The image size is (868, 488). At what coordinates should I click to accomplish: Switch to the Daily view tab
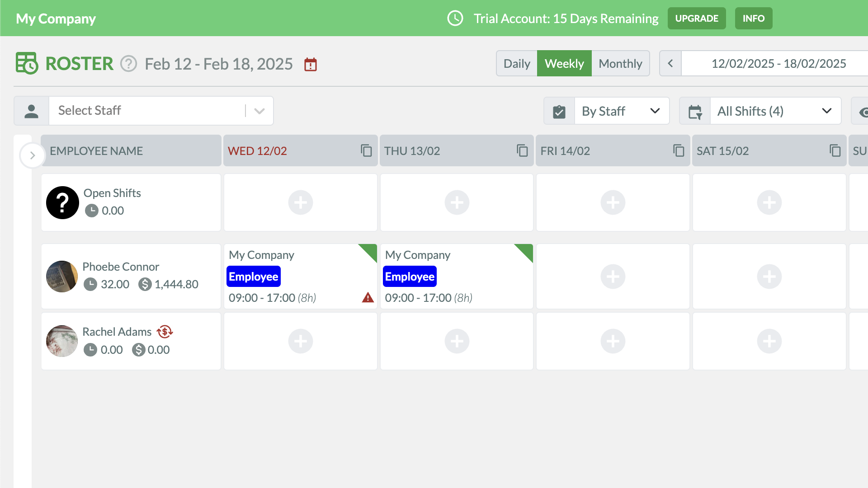(x=516, y=64)
